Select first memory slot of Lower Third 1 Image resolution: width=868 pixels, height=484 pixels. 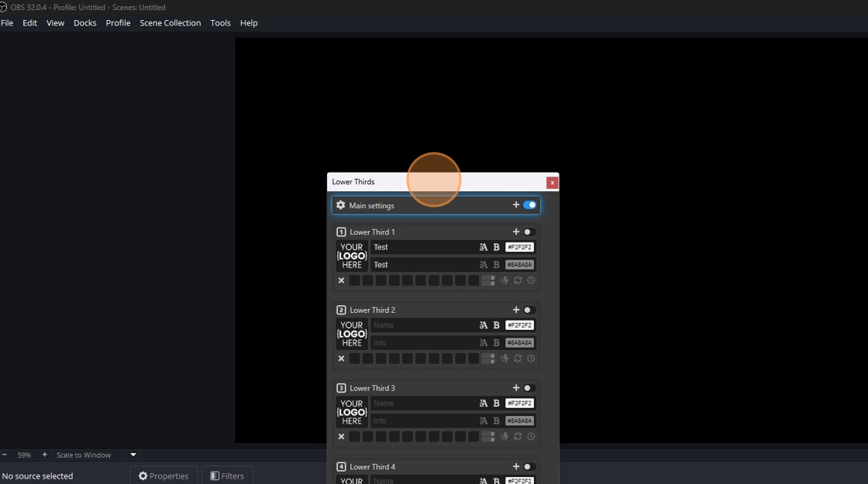(354, 280)
